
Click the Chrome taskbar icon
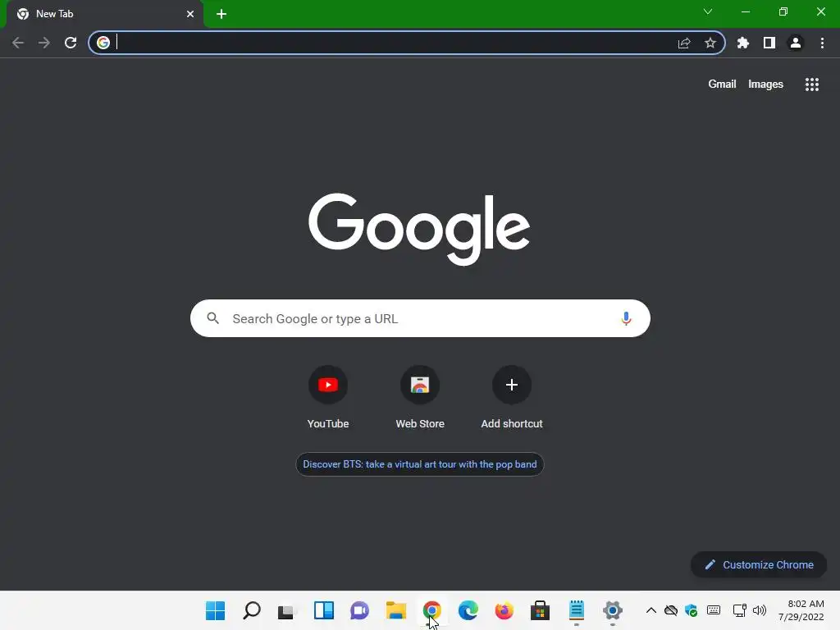point(431,610)
